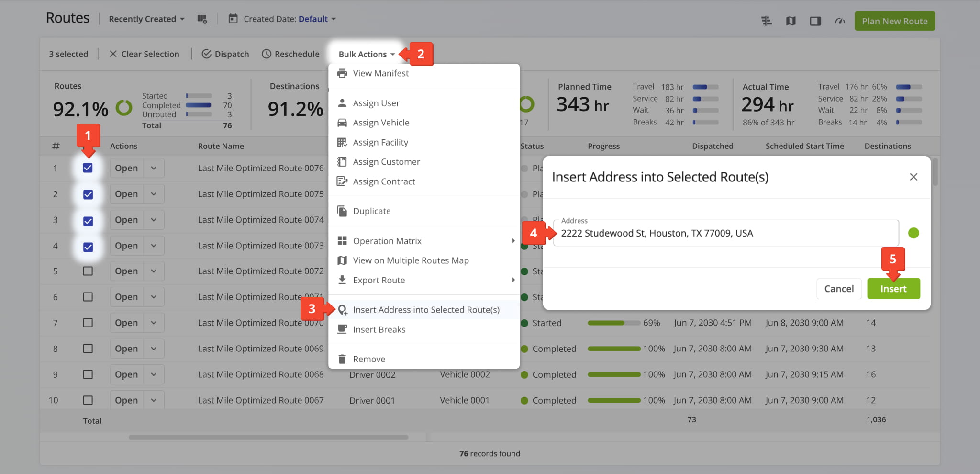The width and height of the screenshot is (980, 474).
Task: Click the side panel layout icon near Plan New Route
Action: click(x=815, y=21)
